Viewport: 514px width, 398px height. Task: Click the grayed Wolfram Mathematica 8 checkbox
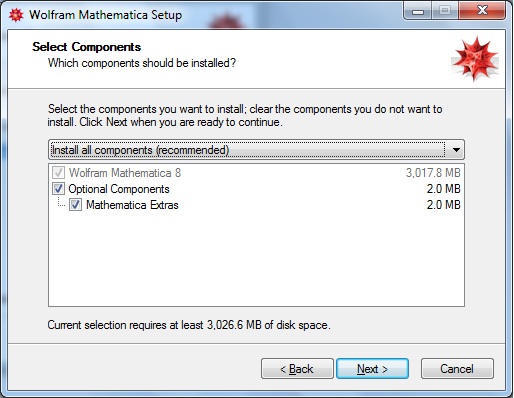tap(58, 173)
